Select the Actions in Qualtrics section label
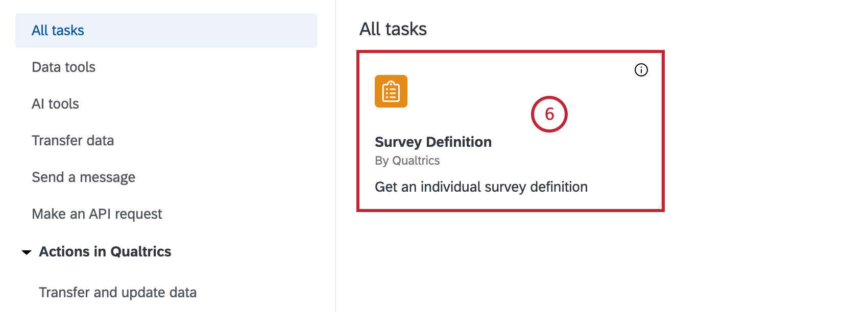 click(105, 252)
